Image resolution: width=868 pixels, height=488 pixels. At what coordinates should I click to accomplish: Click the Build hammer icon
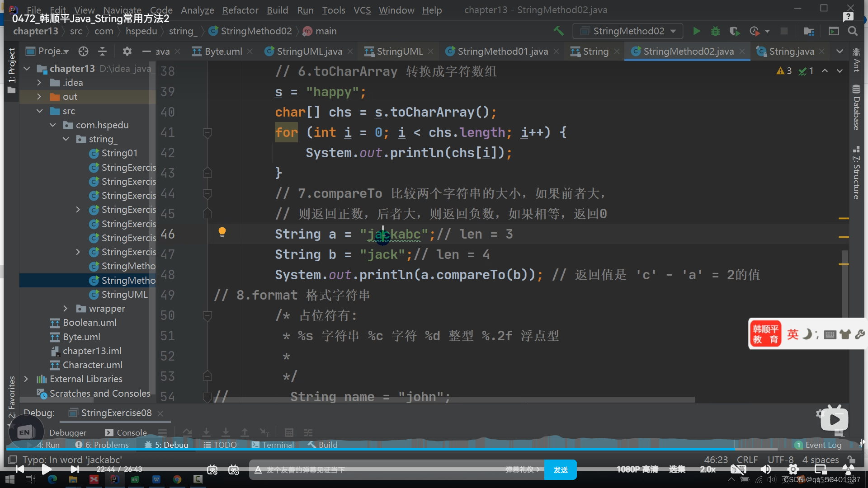coord(558,31)
